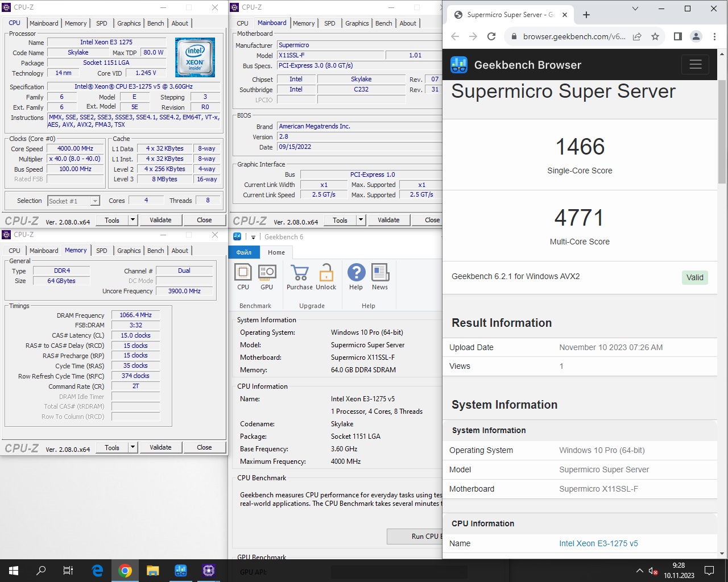The height and width of the screenshot is (582, 728).
Task: Open Chrome side panel icon
Action: (678, 36)
